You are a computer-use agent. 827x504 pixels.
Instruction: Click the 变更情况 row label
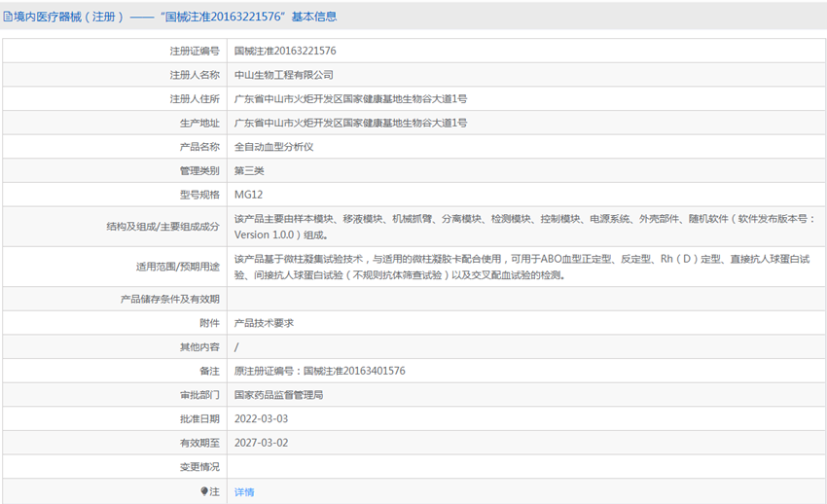tap(200, 467)
